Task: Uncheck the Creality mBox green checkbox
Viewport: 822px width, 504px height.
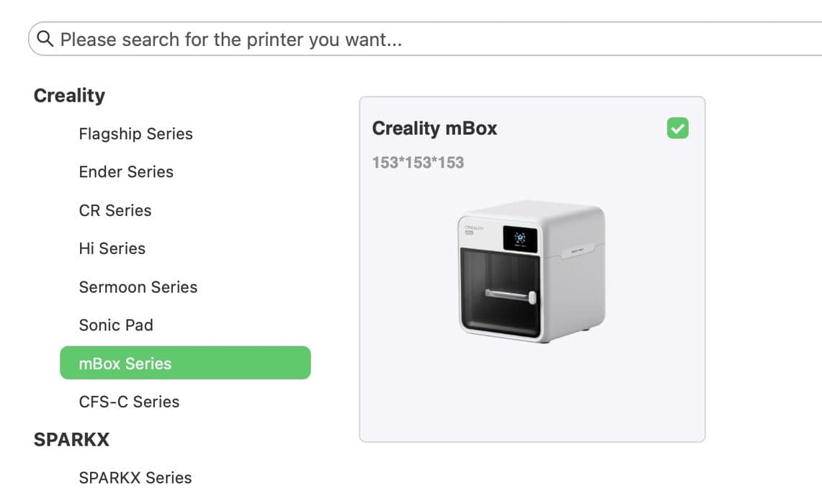Action: click(677, 128)
